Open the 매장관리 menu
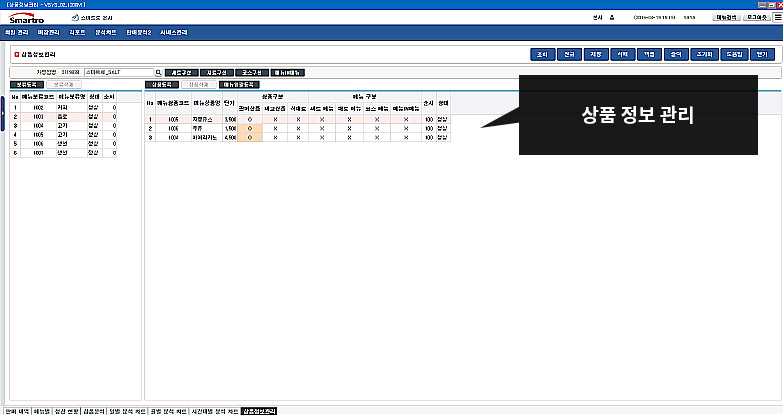The height and width of the screenshot is (415, 783). pos(48,32)
